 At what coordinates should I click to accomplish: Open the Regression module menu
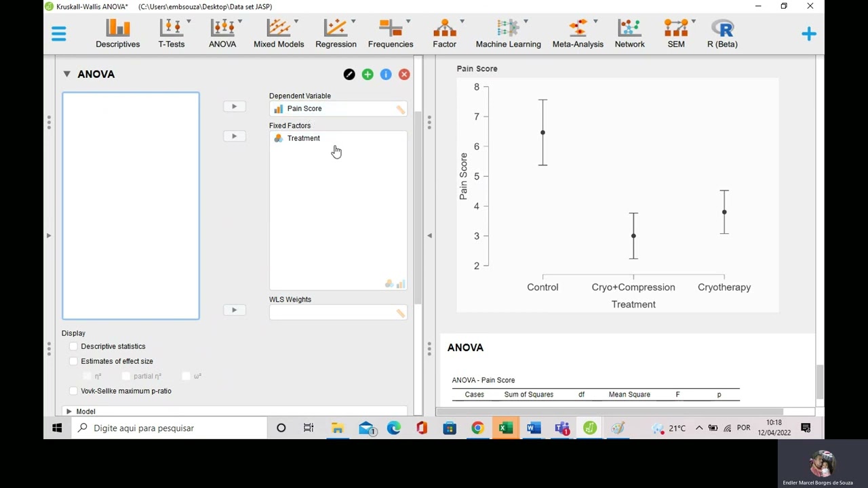(x=336, y=33)
